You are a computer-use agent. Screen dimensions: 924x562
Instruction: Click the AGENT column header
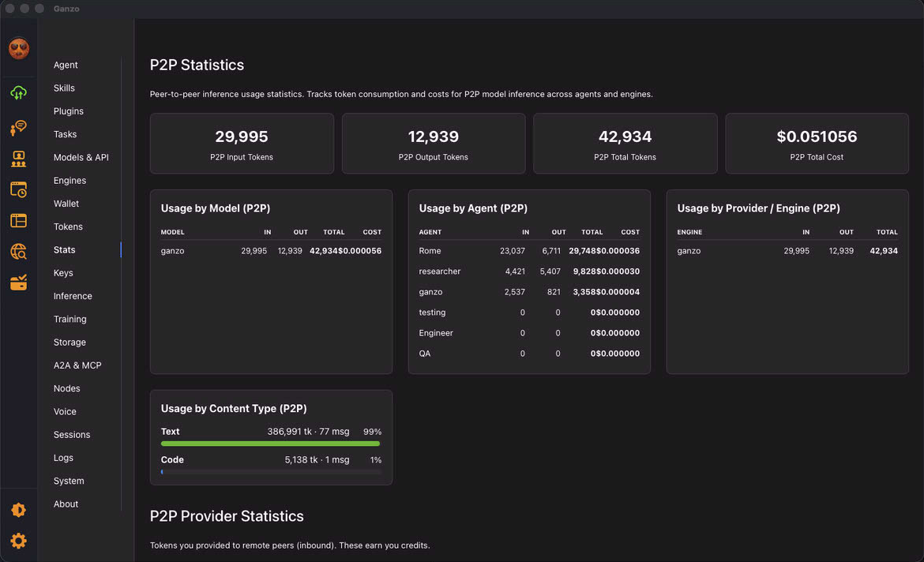point(430,232)
